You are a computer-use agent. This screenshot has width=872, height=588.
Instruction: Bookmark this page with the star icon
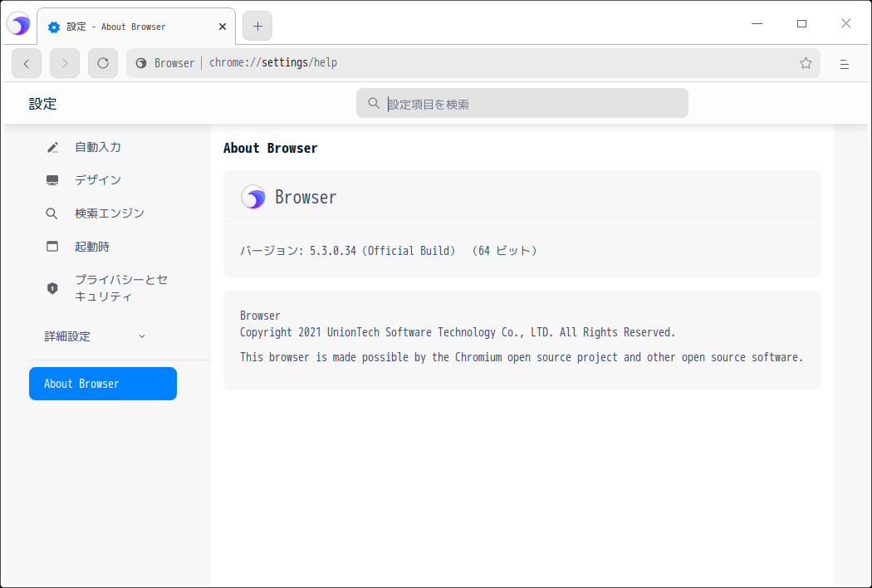tap(806, 63)
